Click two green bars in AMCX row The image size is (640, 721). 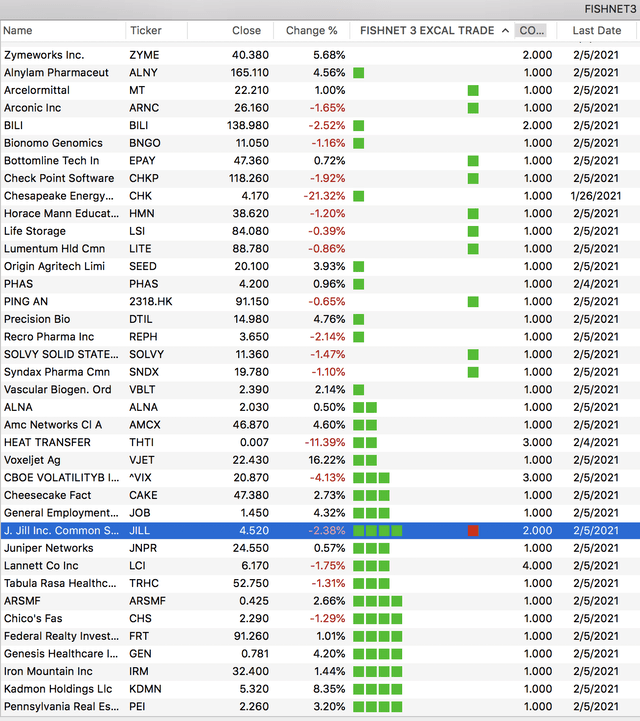(x=365, y=425)
